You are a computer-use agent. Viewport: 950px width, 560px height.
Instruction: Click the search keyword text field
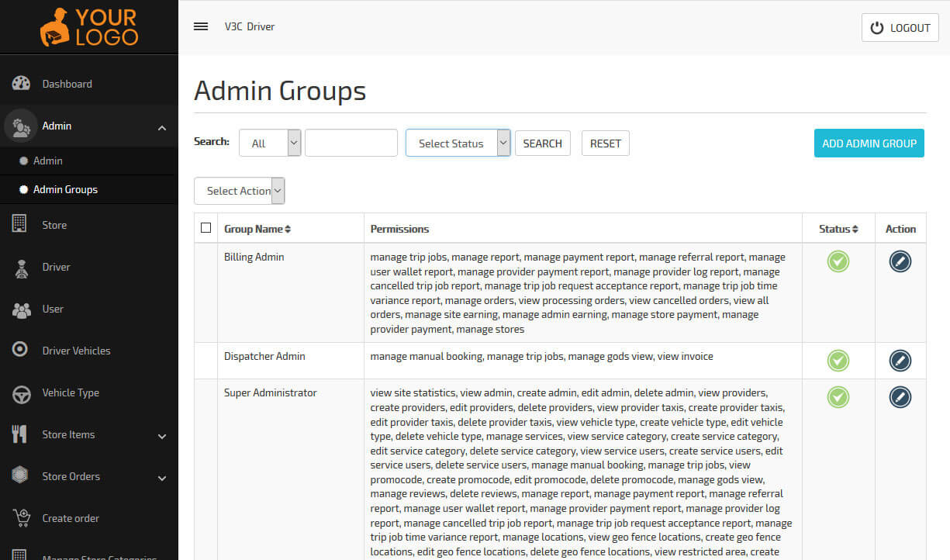click(351, 143)
